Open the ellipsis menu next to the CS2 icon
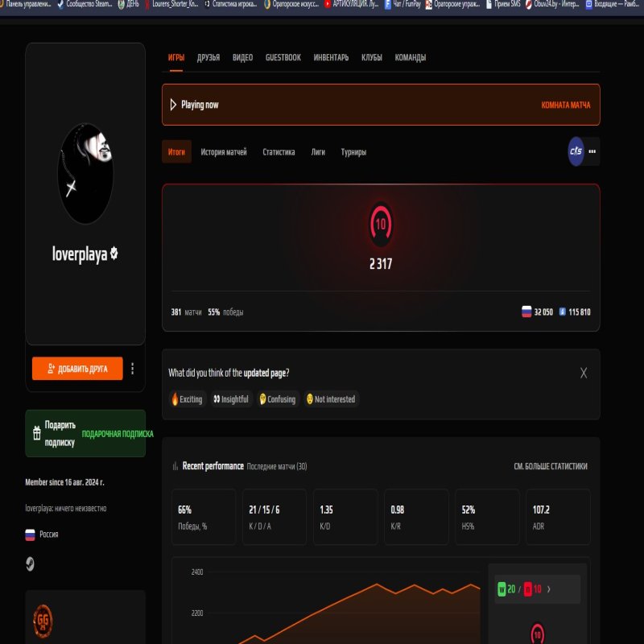This screenshot has width=644, height=644. (x=591, y=152)
